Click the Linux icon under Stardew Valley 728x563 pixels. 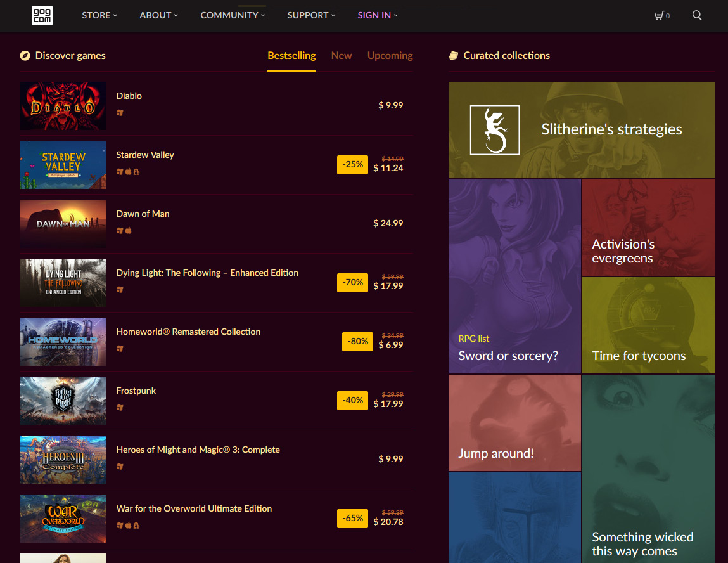[x=136, y=171]
